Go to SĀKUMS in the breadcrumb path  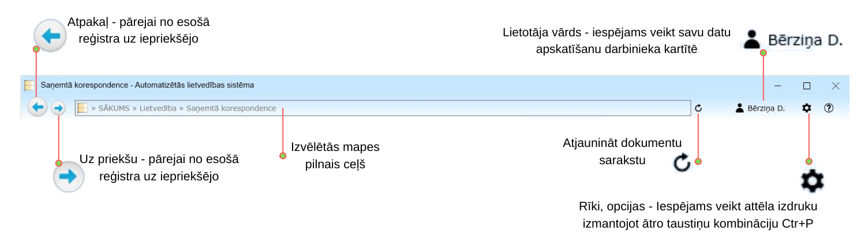point(114,108)
